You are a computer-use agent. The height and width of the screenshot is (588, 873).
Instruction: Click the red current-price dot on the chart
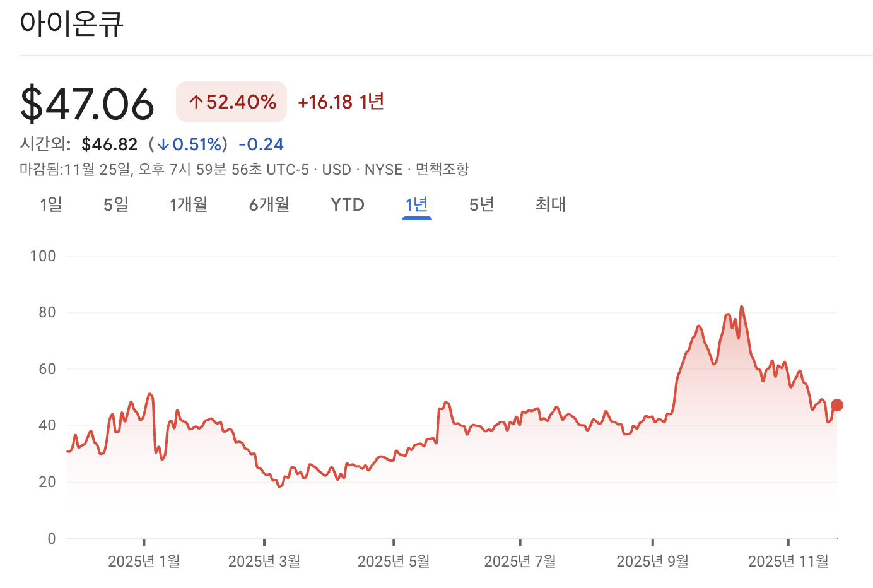[x=836, y=405]
